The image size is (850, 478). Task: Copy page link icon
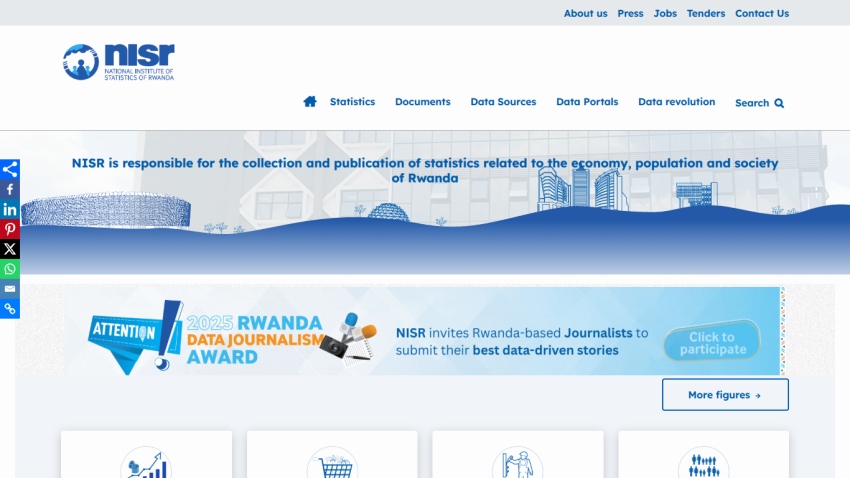10,309
